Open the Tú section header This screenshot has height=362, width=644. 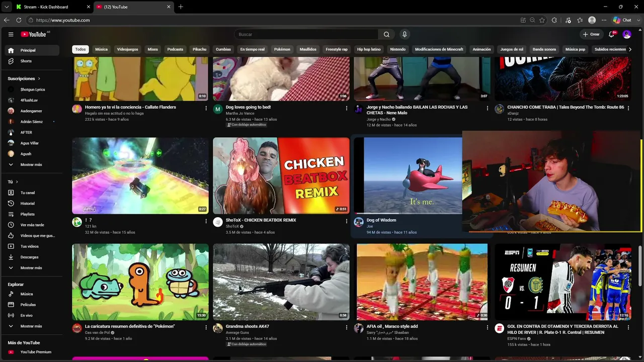13,182
